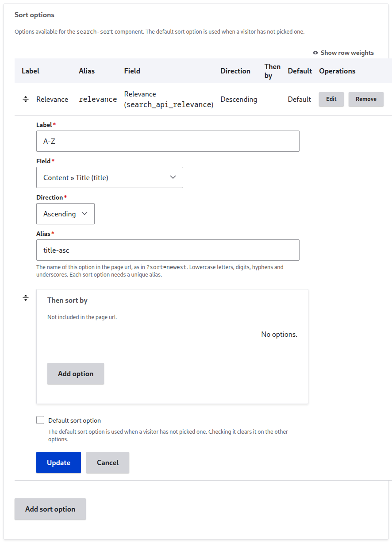Click the blue Update button
Image resolution: width=392 pixels, height=543 pixels.
tap(58, 462)
